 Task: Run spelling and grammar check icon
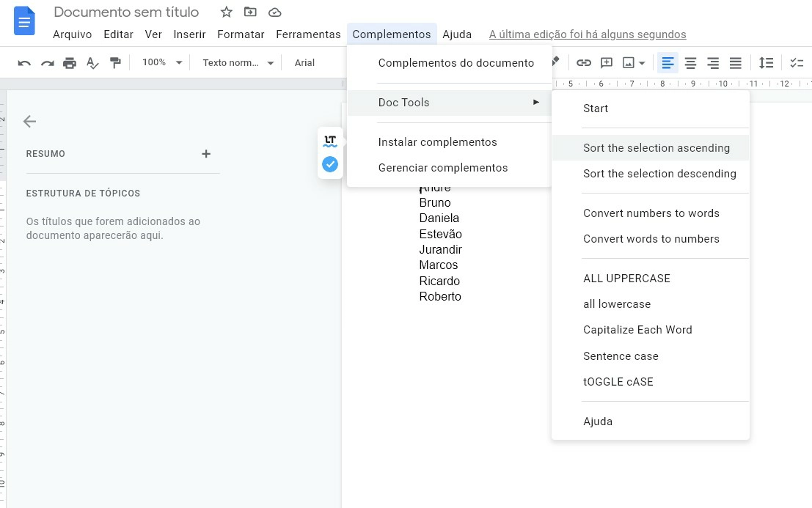point(92,63)
